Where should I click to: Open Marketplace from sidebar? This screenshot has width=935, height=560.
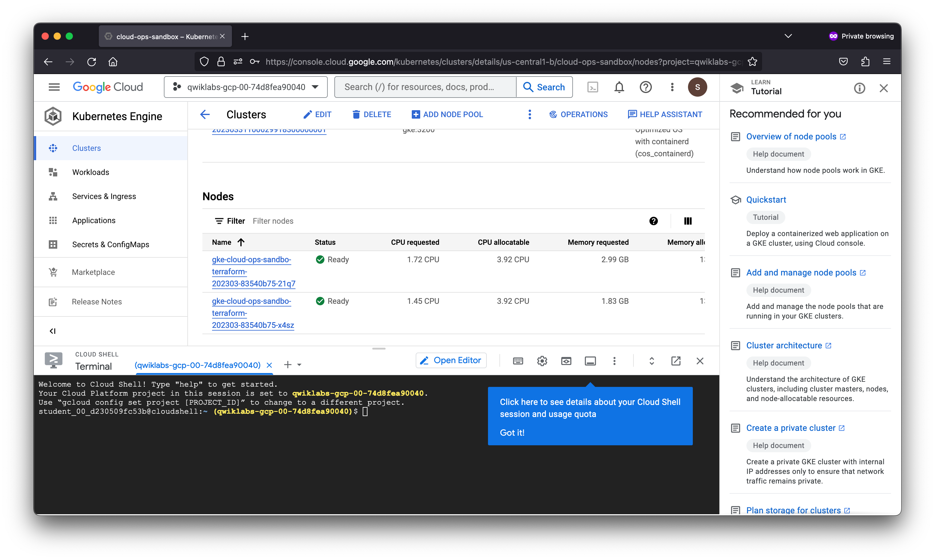pyautogui.click(x=111, y=272)
